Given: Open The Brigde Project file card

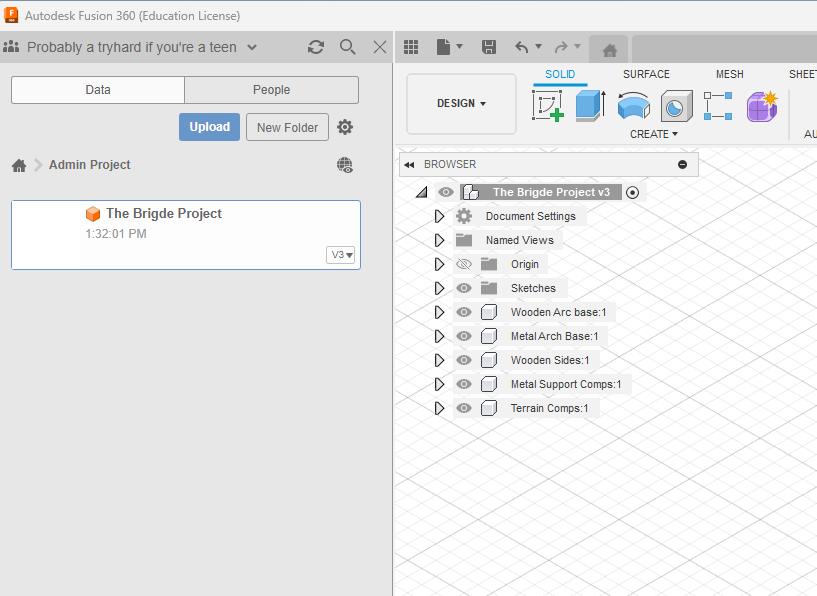Looking at the screenshot, I should (186, 235).
